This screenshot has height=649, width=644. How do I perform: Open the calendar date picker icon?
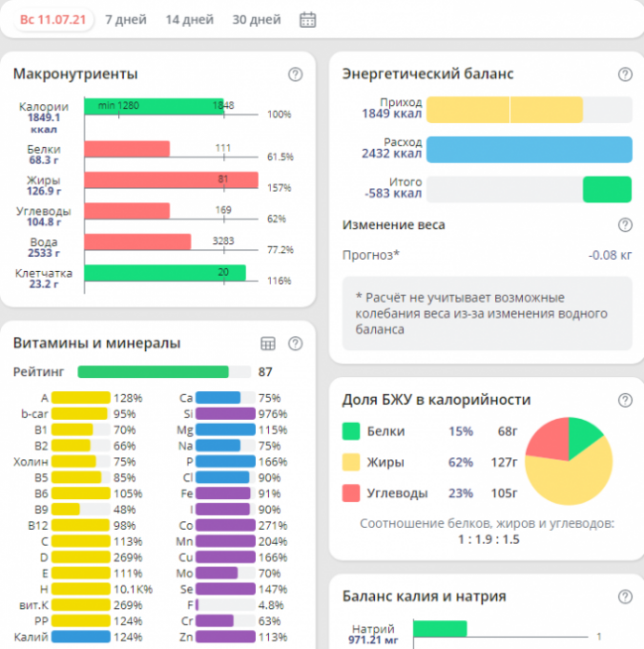tap(308, 19)
